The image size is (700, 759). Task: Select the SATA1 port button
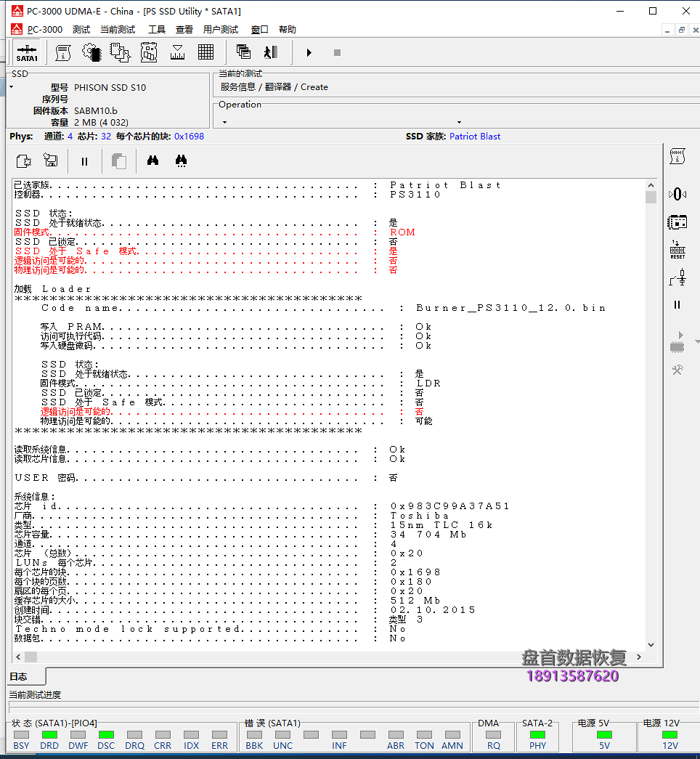pyautogui.click(x=27, y=53)
